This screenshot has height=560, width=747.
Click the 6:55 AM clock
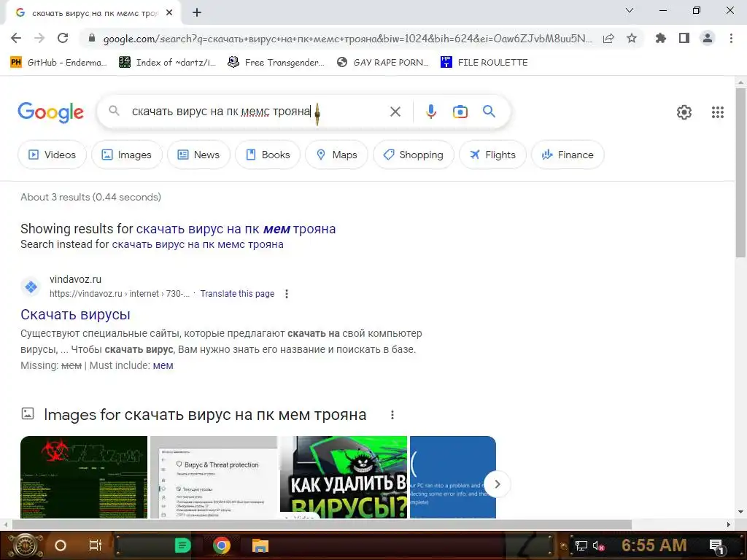[654, 545]
